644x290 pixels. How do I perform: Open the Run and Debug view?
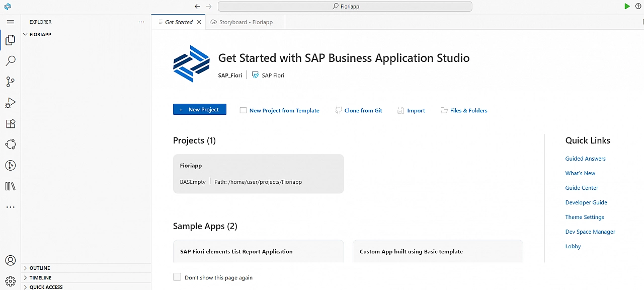coord(10,103)
